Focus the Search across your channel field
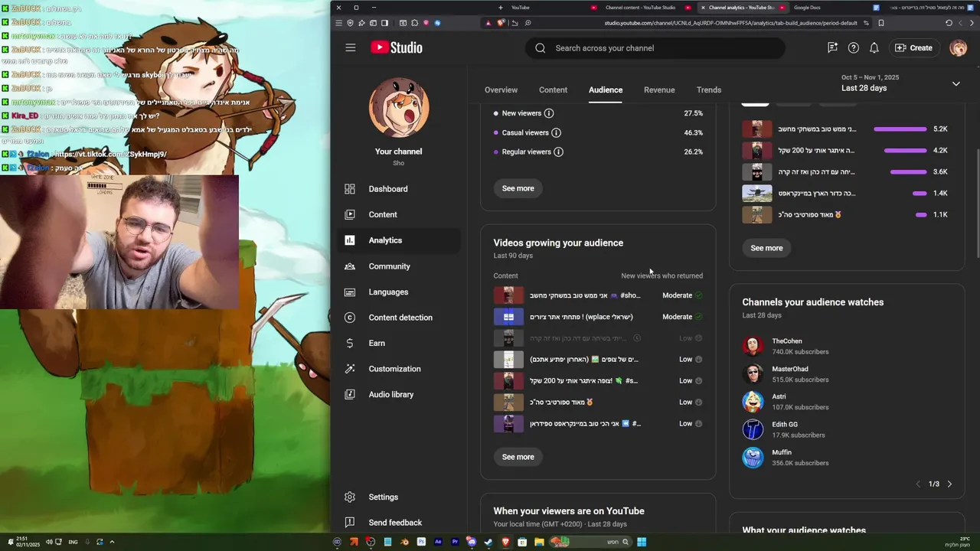This screenshot has height=551, width=980. click(655, 48)
